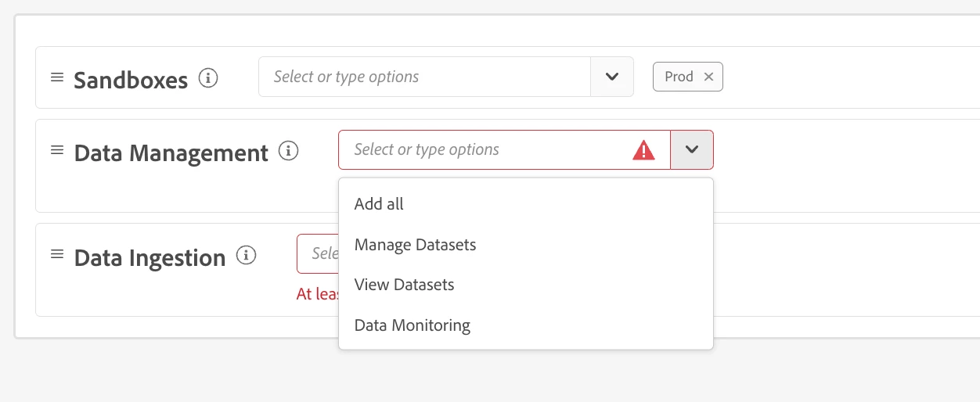Click the Sandboxes drag handle icon
The height and width of the screenshot is (402, 980).
(57, 77)
